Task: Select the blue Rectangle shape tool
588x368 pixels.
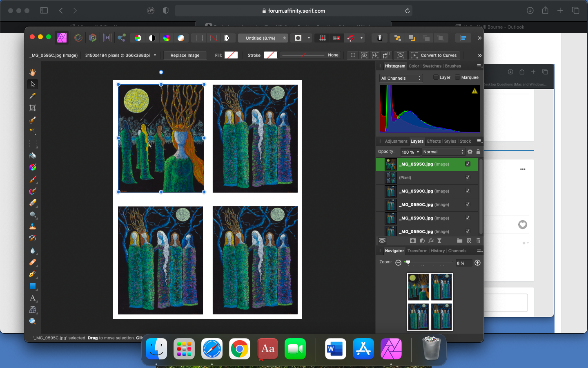Action: [33, 286]
